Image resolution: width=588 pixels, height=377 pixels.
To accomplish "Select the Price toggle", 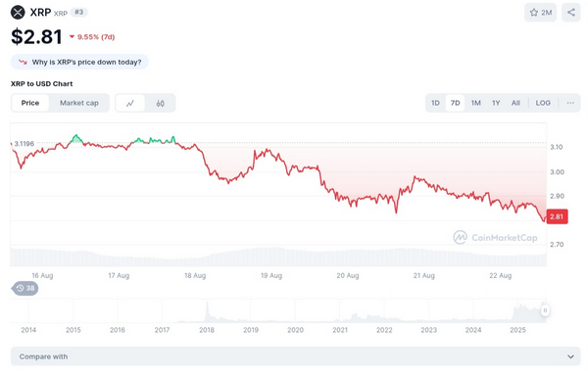I will click(30, 103).
